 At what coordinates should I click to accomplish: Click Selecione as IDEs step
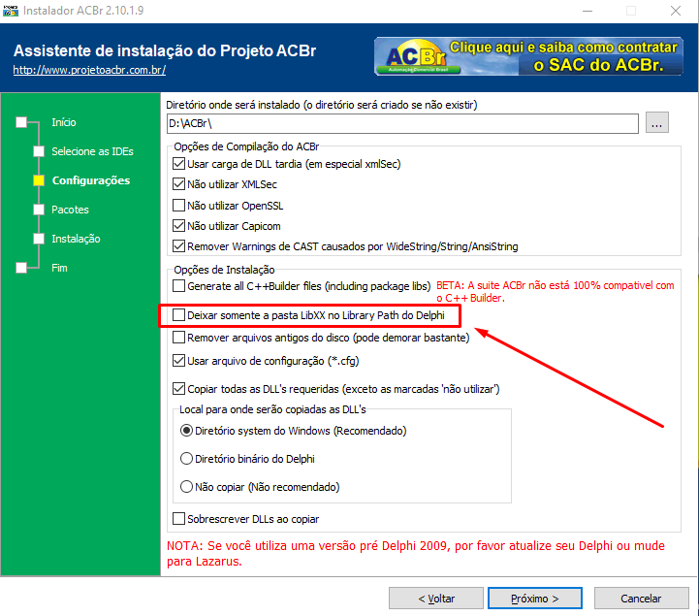tap(92, 151)
